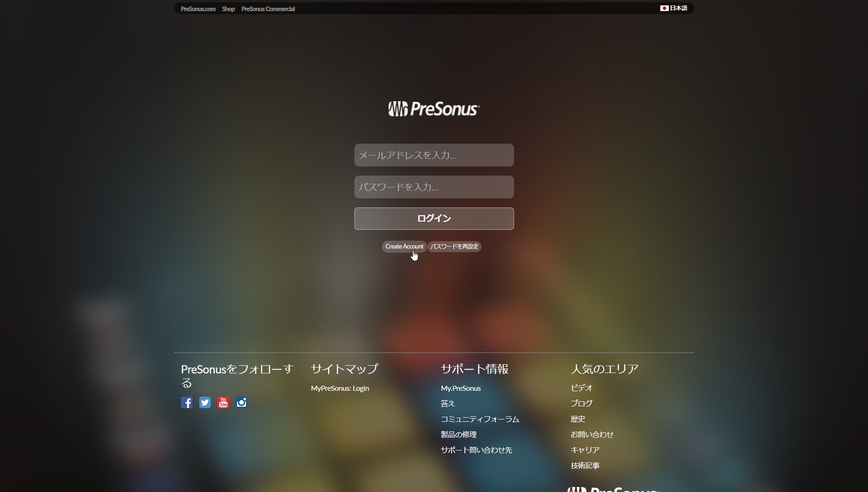
Task: Open PreSonus Twitter page icon
Action: click(x=205, y=403)
